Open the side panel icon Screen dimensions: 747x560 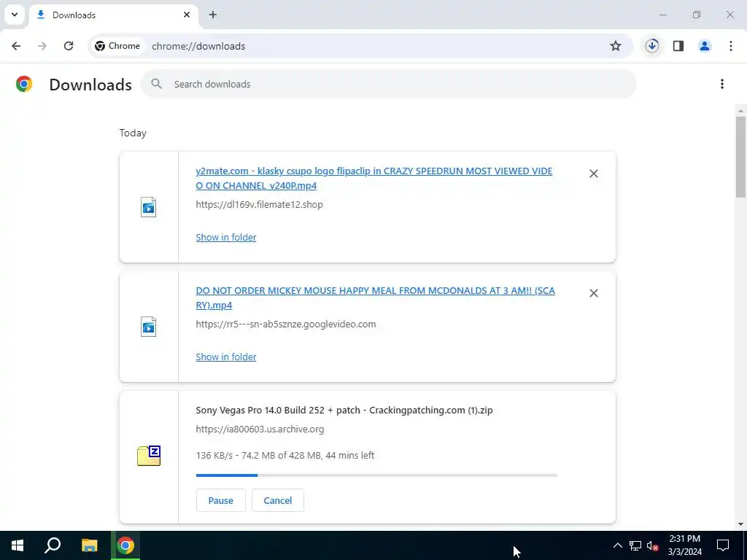click(678, 46)
